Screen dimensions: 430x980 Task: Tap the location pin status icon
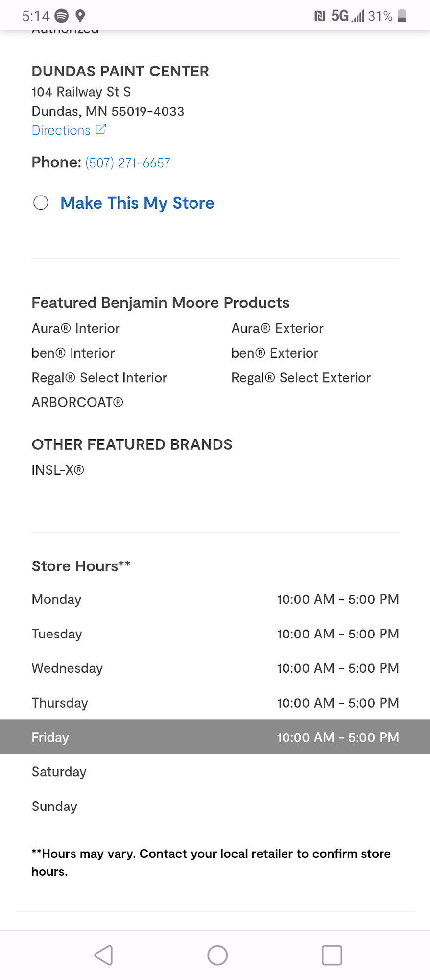80,16
